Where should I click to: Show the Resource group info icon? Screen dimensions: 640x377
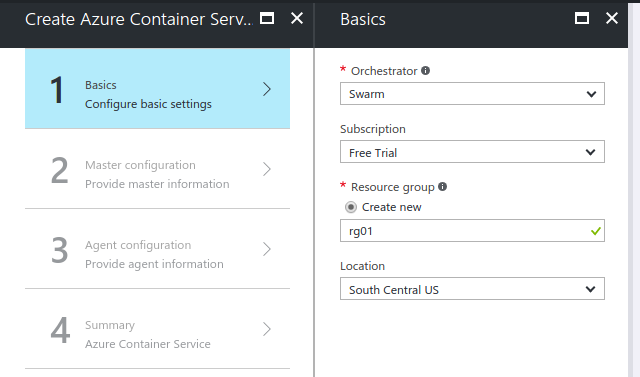442,186
